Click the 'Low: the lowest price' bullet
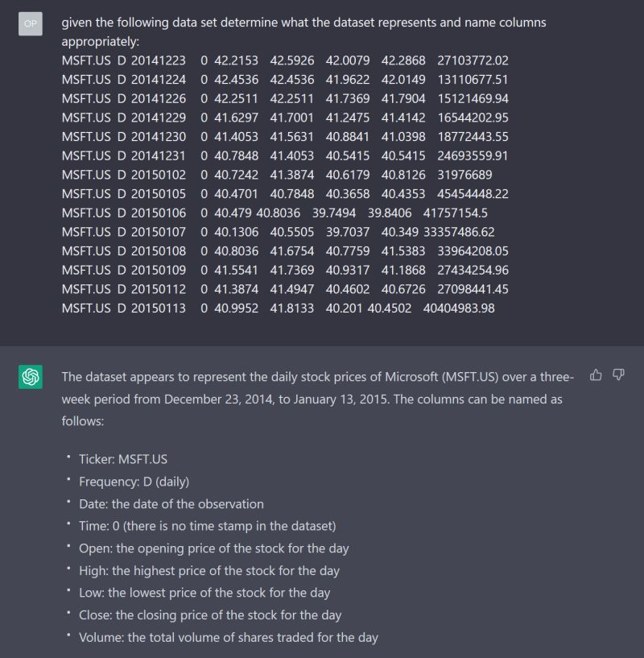The width and height of the screenshot is (644, 658). click(x=204, y=593)
